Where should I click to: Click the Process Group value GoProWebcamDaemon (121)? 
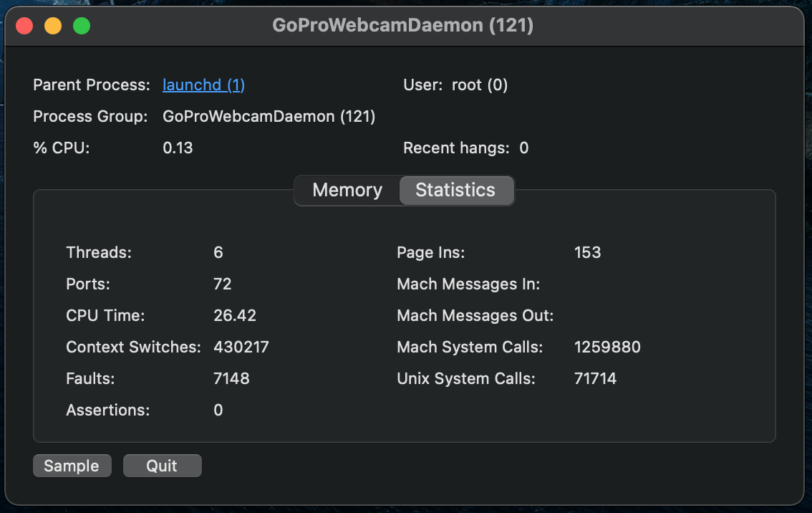click(x=269, y=117)
